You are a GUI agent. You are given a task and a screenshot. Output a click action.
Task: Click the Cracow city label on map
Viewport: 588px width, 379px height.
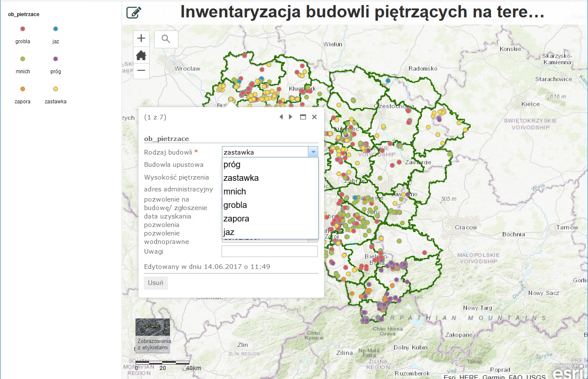click(x=466, y=227)
